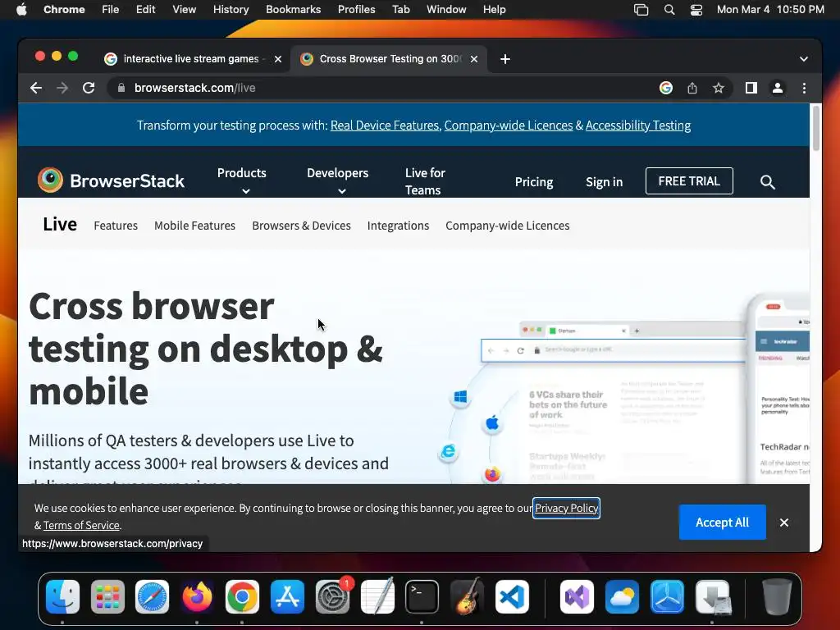
Task: Open Live for Teams link
Action: click(x=425, y=181)
